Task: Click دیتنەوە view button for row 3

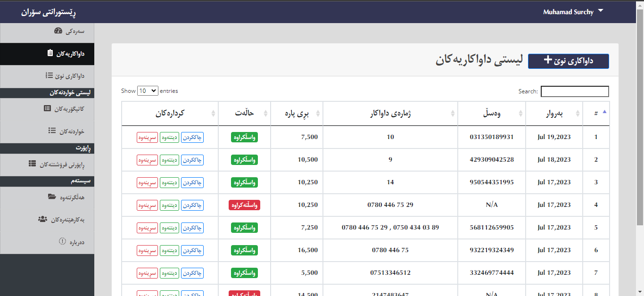Action: click(169, 182)
